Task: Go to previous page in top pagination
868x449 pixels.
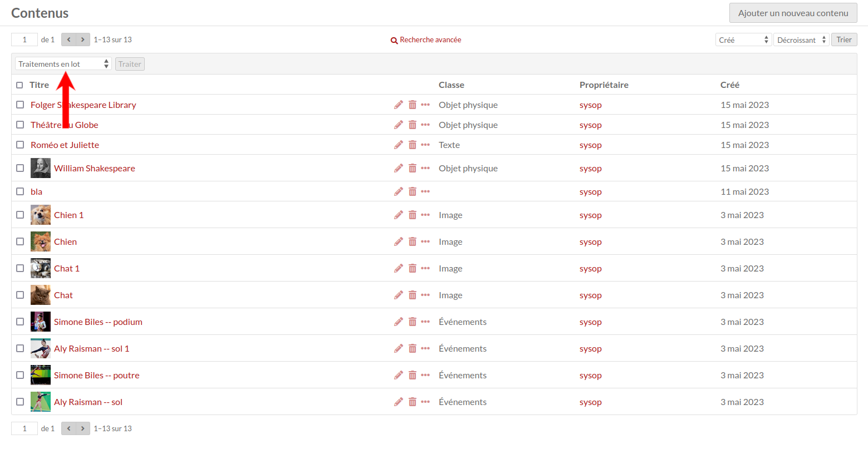Action: (68, 40)
